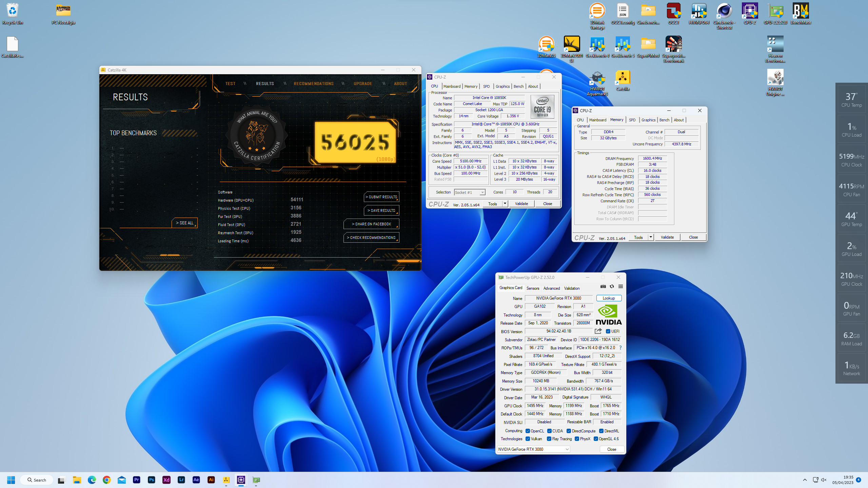
Task: Click the GPU-Z refresh icon
Action: coord(612,286)
